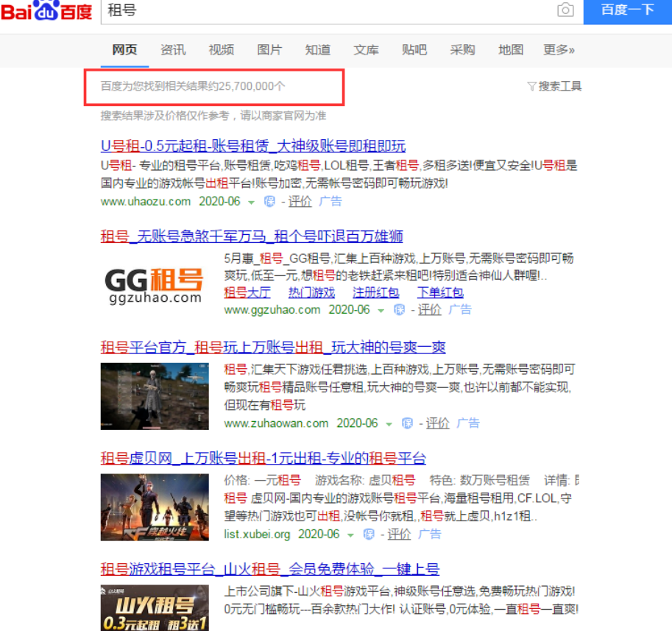Open the 租号大厅 sublink

click(247, 292)
